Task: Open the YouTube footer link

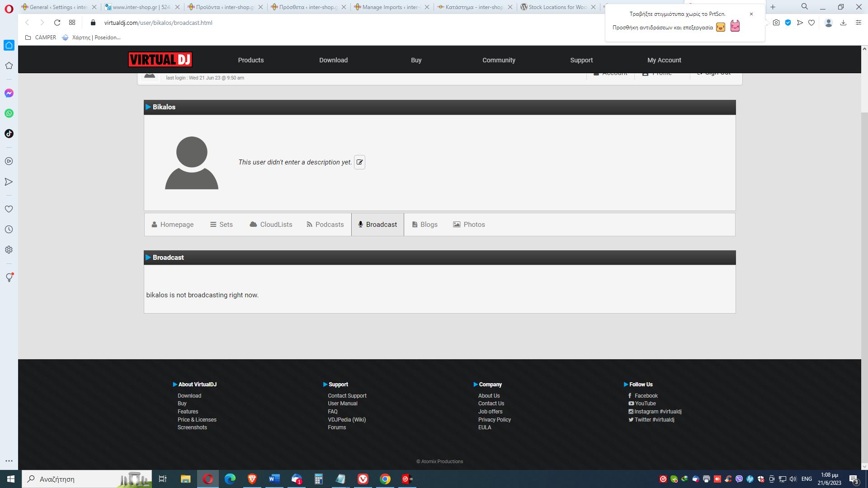Action: pyautogui.click(x=642, y=404)
